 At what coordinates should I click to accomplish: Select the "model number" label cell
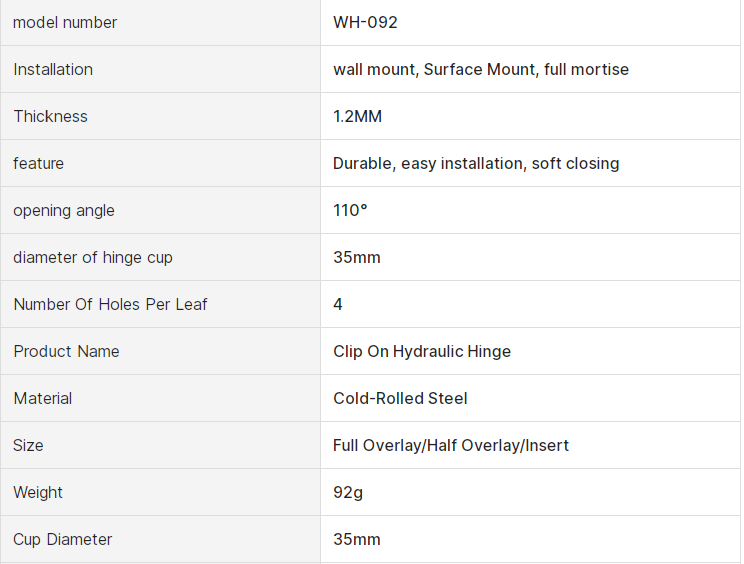65,22
